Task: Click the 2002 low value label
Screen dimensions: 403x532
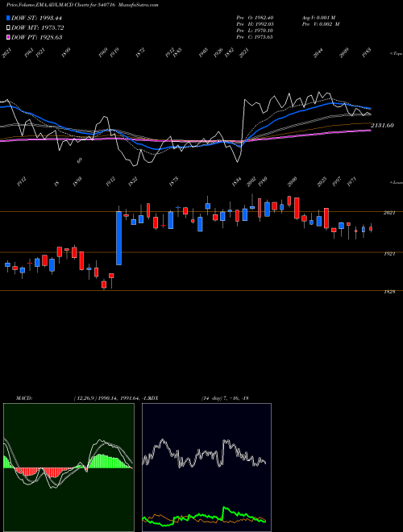Action: tap(251, 181)
